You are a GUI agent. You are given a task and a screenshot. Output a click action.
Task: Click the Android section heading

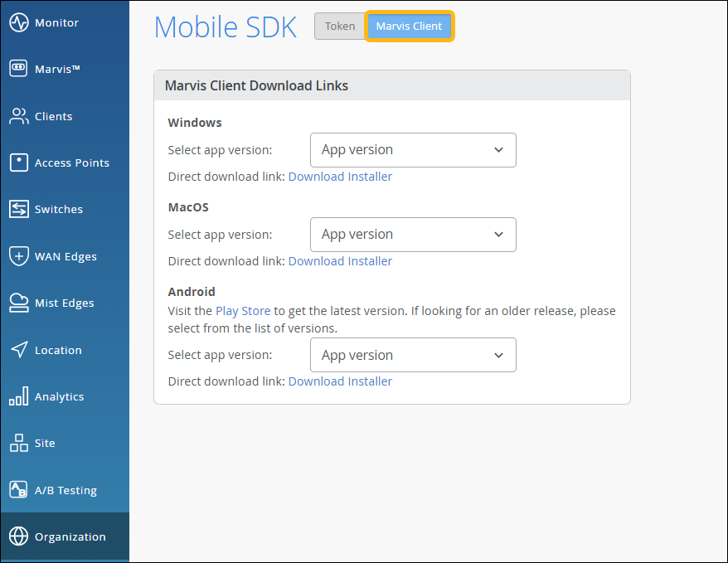(192, 292)
